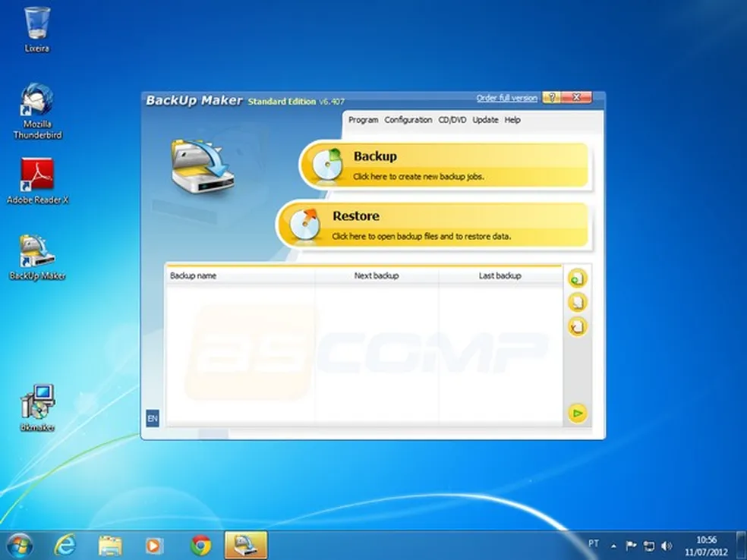Click the EN language indicator button

pyautogui.click(x=152, y=418)
